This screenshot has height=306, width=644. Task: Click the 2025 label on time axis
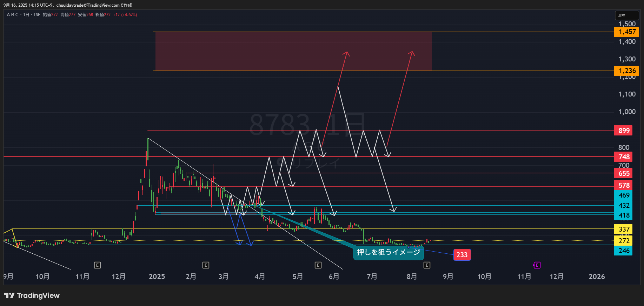[157, 277]
